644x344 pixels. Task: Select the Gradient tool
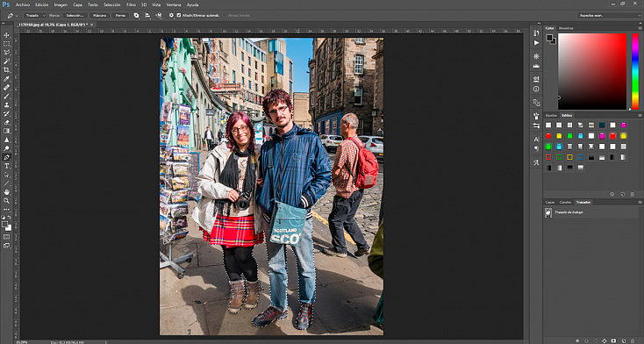[6, 131]
